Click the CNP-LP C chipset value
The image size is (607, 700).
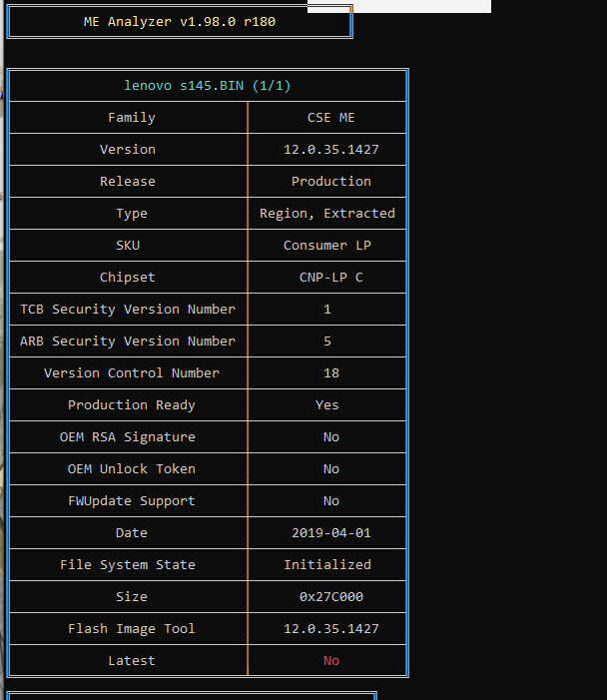330,278
